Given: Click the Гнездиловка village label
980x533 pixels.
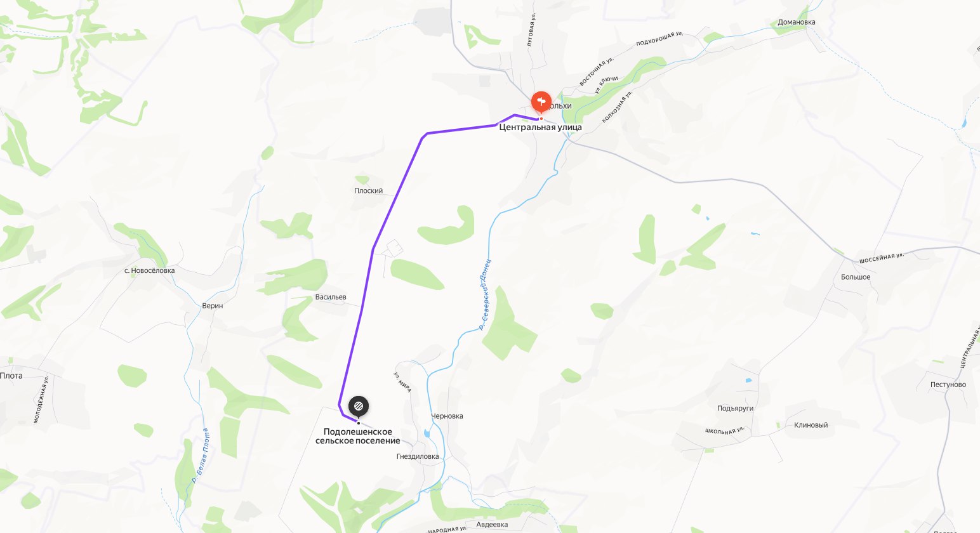Looking at the screenshot, I should [x=418, y=456].
